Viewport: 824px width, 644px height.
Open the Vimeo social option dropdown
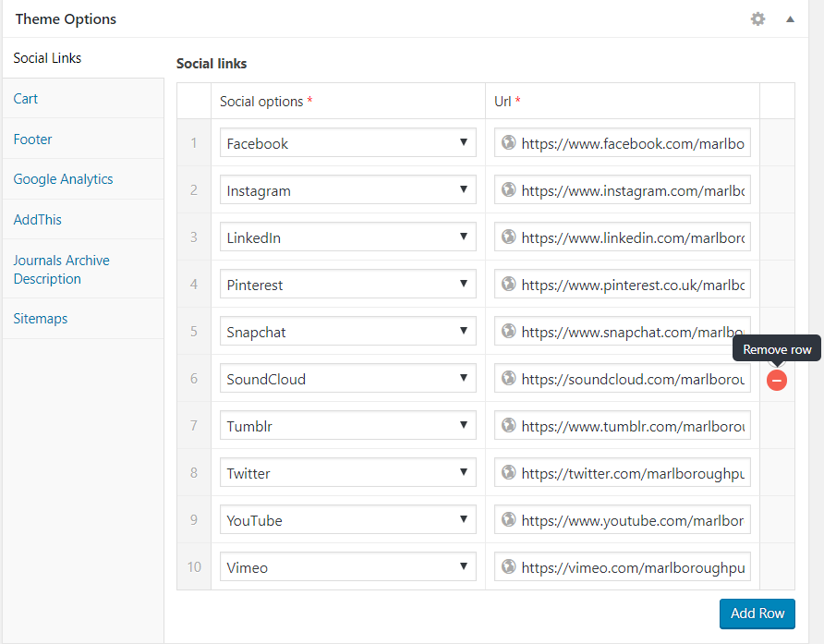coord(348,566)
